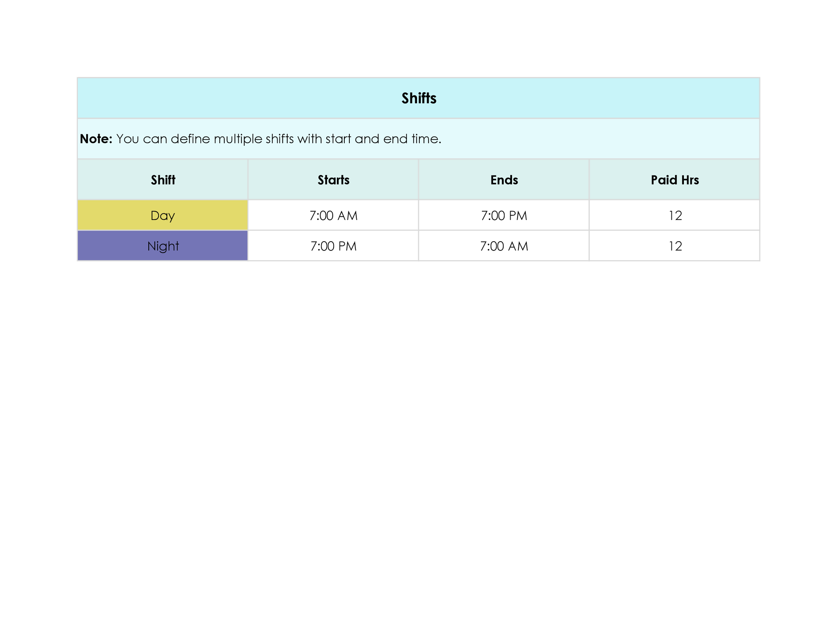
Task: Click the word multiple in the note
Action: tap(238, 139)
